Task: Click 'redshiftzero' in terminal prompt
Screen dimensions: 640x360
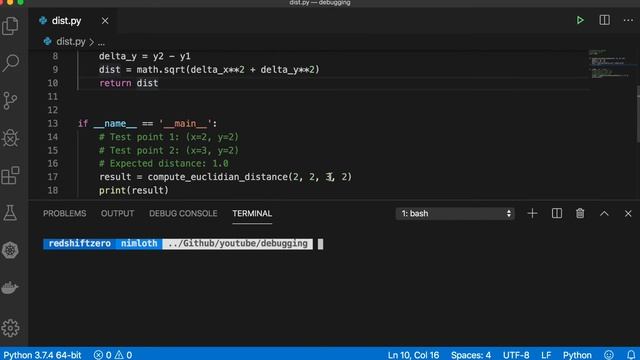Action: (x=80, y=244)
